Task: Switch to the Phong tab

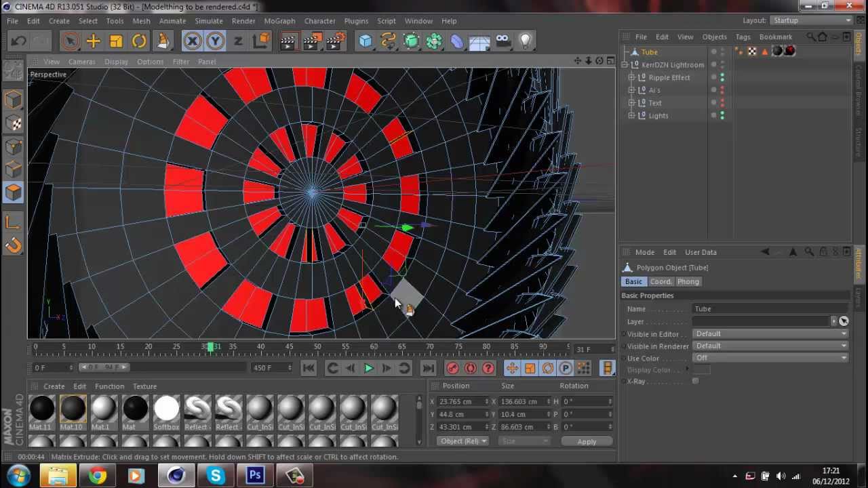Action: [x=688, y=282]
